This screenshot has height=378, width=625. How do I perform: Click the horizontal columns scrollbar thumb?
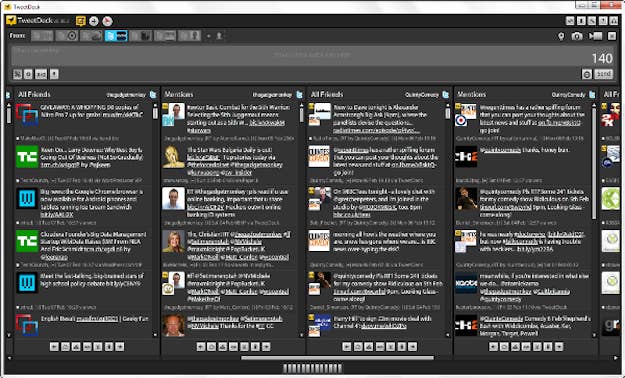pos(337,358)
